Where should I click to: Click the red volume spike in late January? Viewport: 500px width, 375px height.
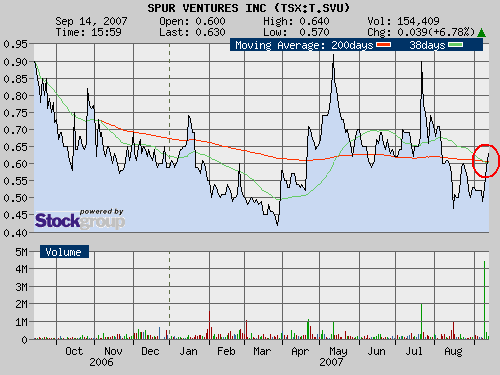click(x=209, y=325)
